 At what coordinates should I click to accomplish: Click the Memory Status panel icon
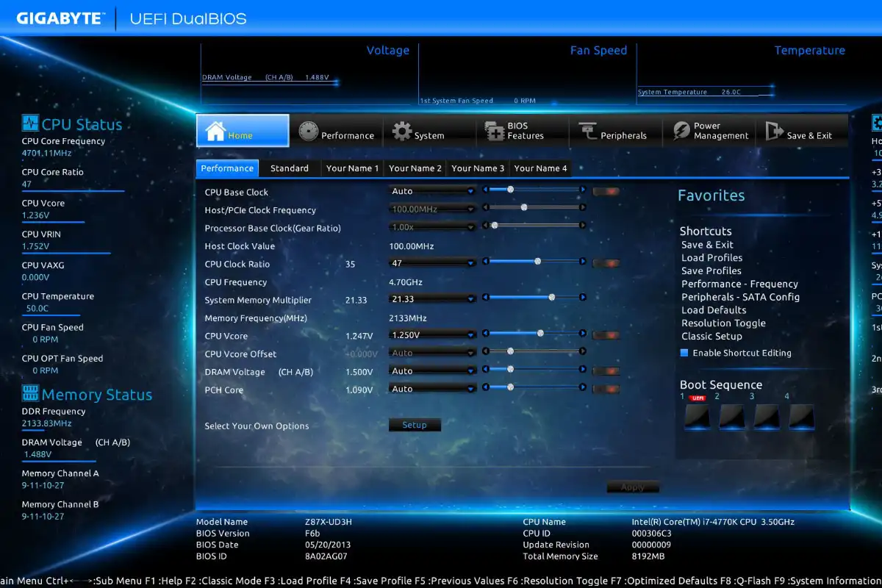point(29,394)
